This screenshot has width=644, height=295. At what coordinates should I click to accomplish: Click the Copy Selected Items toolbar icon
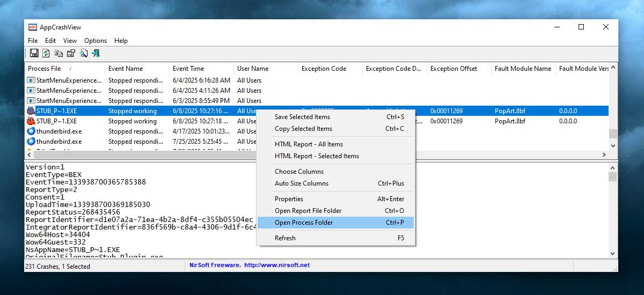(x=58, y=53)
